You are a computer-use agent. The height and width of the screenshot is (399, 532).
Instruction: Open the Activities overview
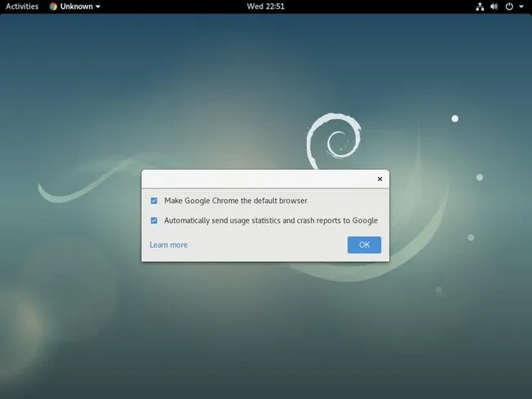point(22,7)
